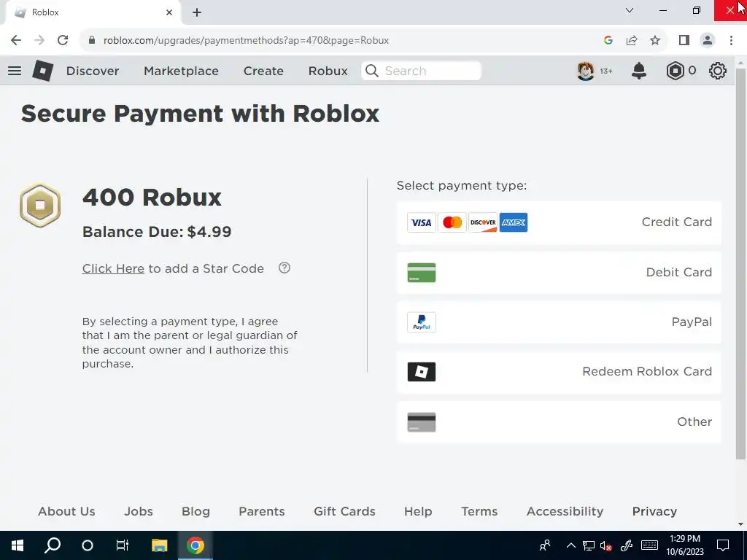Open the Windows notification center
Screen dimensions: 747x560
[723, 545]
